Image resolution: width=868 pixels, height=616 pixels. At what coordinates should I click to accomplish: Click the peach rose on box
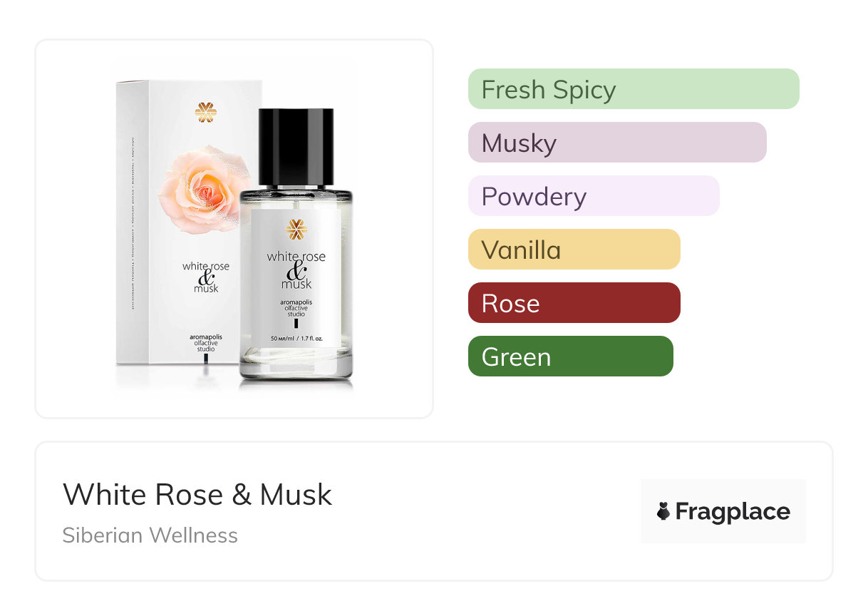204,183
